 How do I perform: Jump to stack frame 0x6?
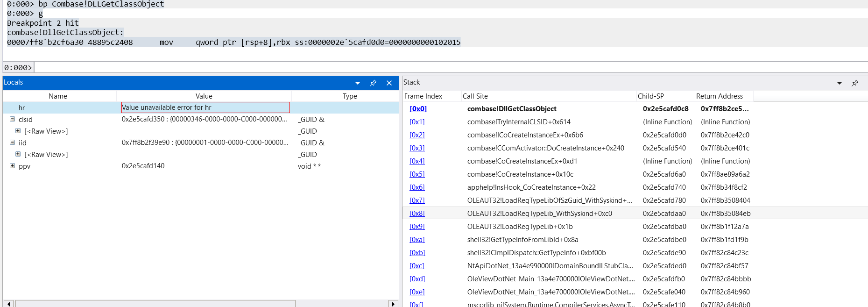(x=417, y=187)
